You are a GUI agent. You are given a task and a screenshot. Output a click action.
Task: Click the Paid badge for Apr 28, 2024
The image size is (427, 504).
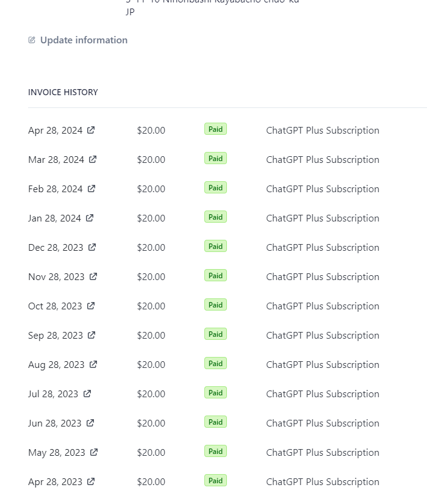pyautogui.click(x=215, y=129)
